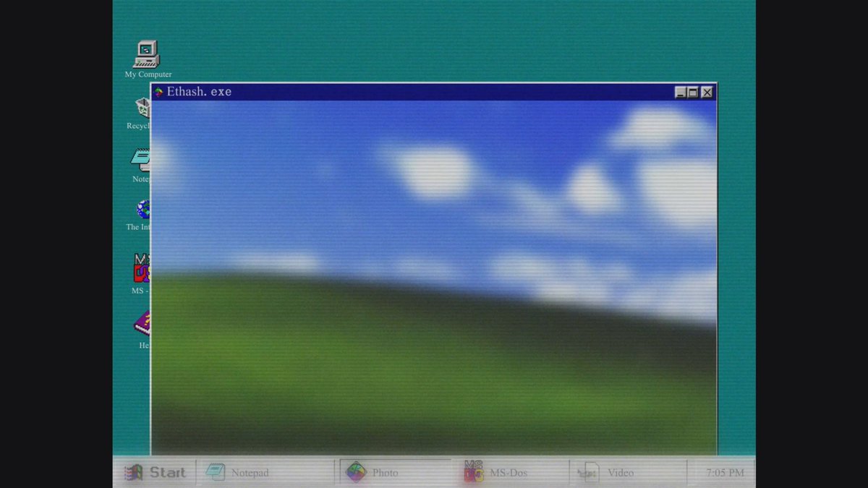
Task: Open the My Computer desktop icon
Action: point(146,54)
